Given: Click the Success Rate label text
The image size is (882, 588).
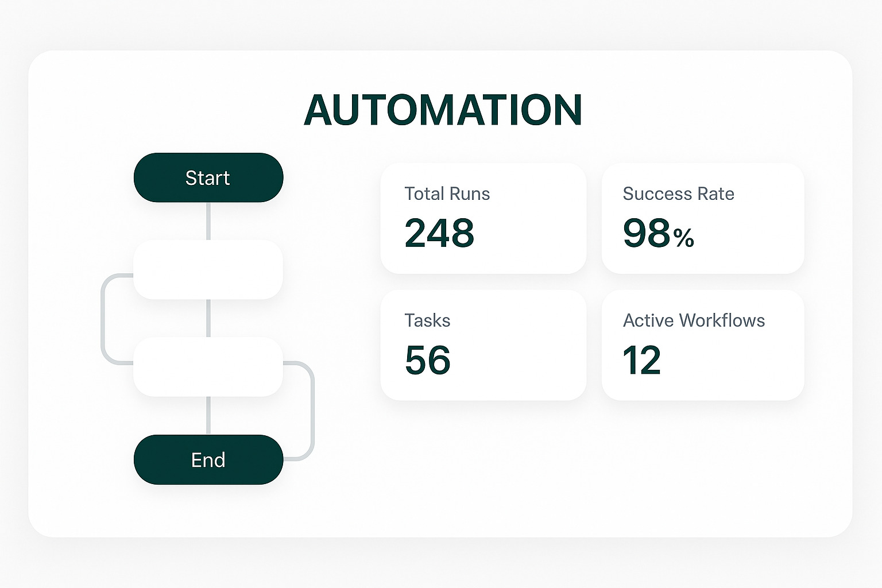Looking at the screenshot, I should pyautogui.click(x=679, y=194).
